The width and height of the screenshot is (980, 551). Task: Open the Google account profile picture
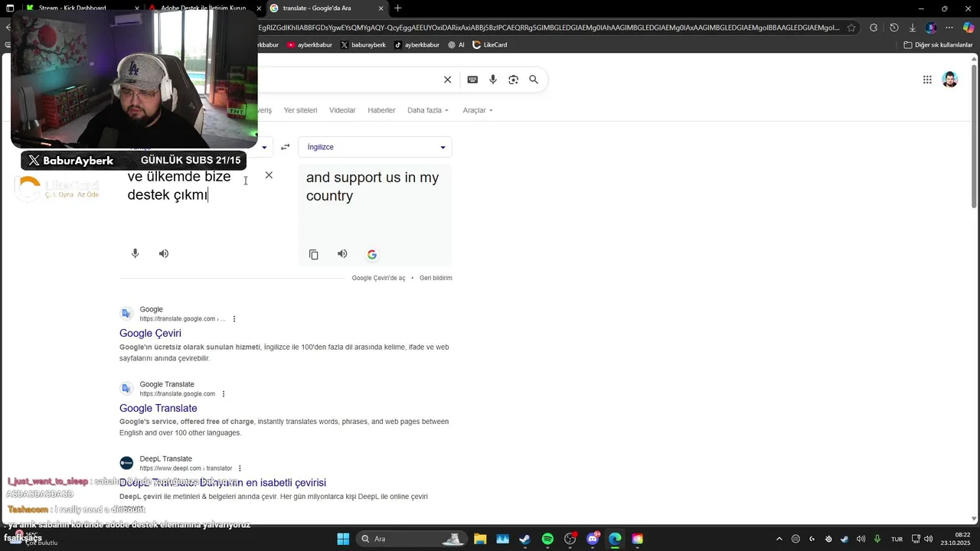click(x=950, y=80)
